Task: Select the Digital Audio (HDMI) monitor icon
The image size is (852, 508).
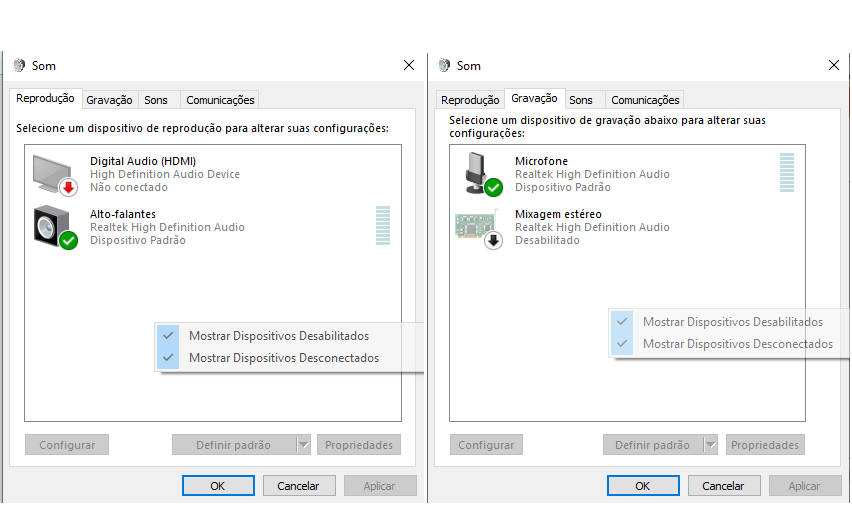Action: [x=55, y=174]
